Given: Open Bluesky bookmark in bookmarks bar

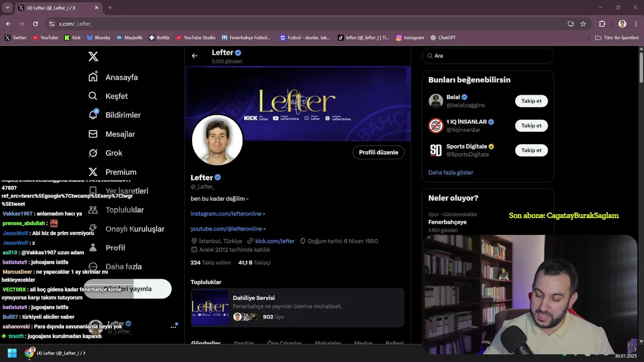Looking at the screenshot, I should 98,38.
